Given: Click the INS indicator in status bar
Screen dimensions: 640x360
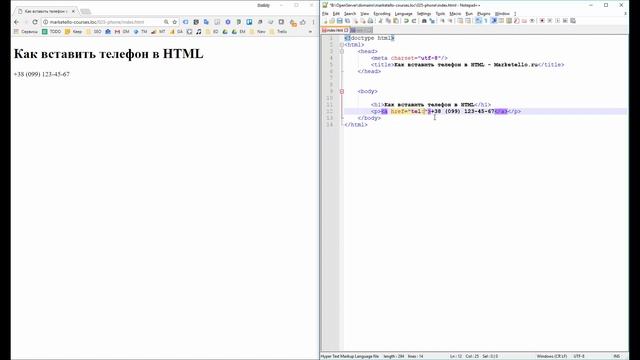Looking at the screenshot, I should point(617,356).
